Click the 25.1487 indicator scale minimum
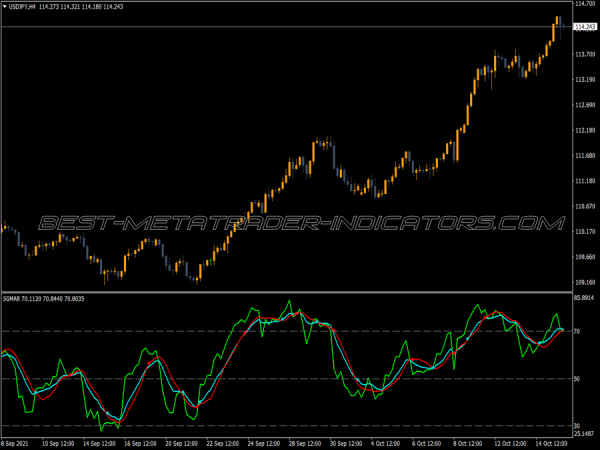 (x=584, y=434)
